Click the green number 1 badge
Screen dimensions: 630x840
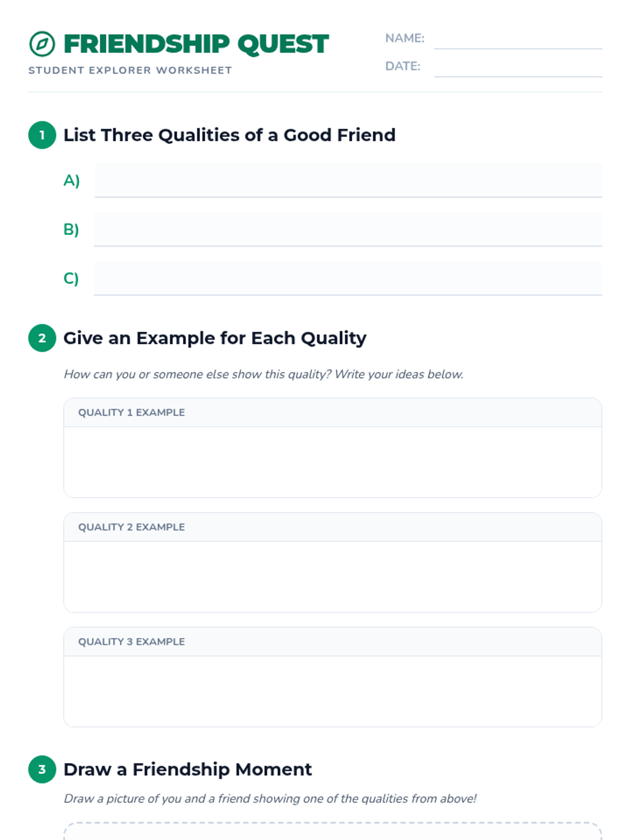tap(42, 135)
